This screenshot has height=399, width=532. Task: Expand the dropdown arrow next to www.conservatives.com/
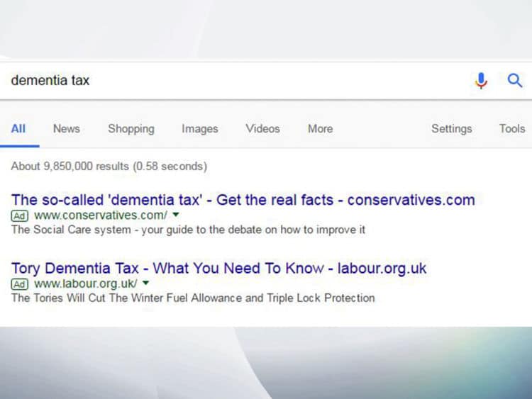point(176,215)
